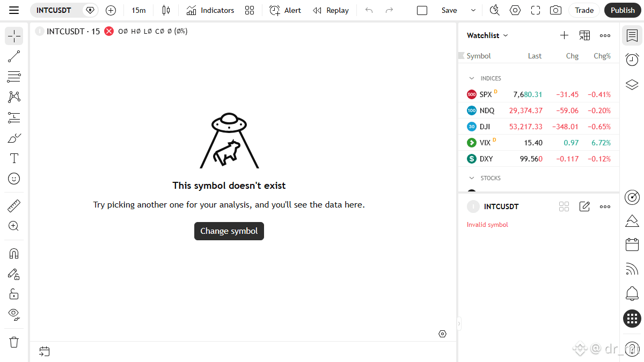Image resolution: width=644 pixels, height=362 pixels.
Task: Sort watchlist by Chg% column
Action: point(602,56)
